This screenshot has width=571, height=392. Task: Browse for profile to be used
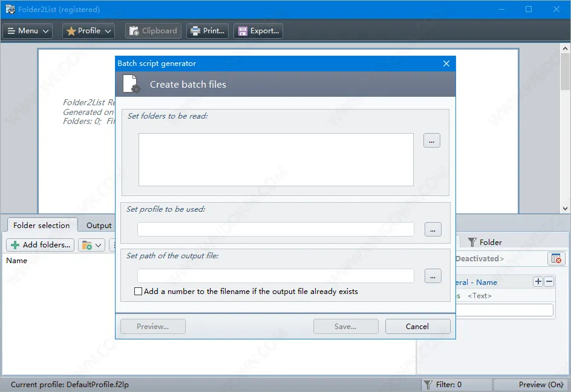click(432, 229)
